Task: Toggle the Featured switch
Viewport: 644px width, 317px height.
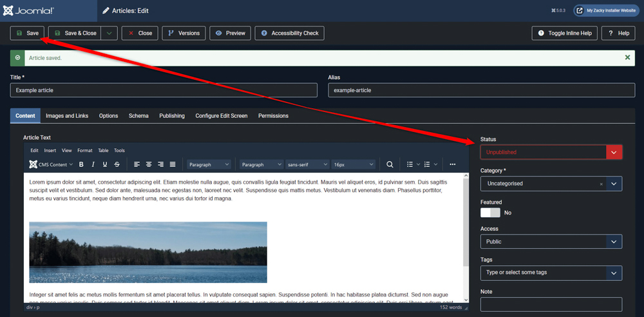Action: [x=490, y=213]
